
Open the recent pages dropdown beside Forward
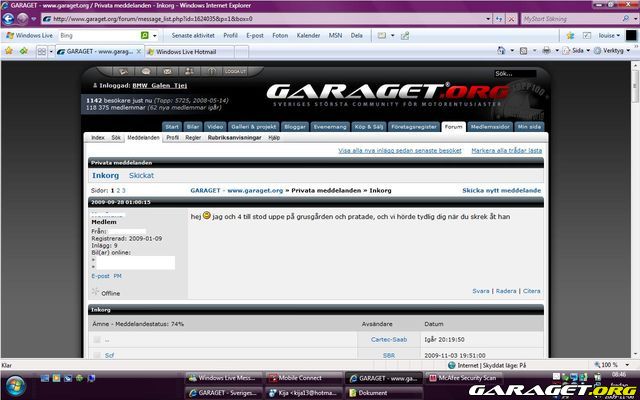click(33, 19)
